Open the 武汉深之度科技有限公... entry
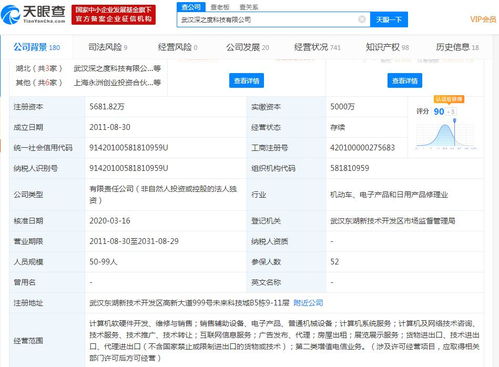Viewport: 499px width, 367px height. [117, 68]
